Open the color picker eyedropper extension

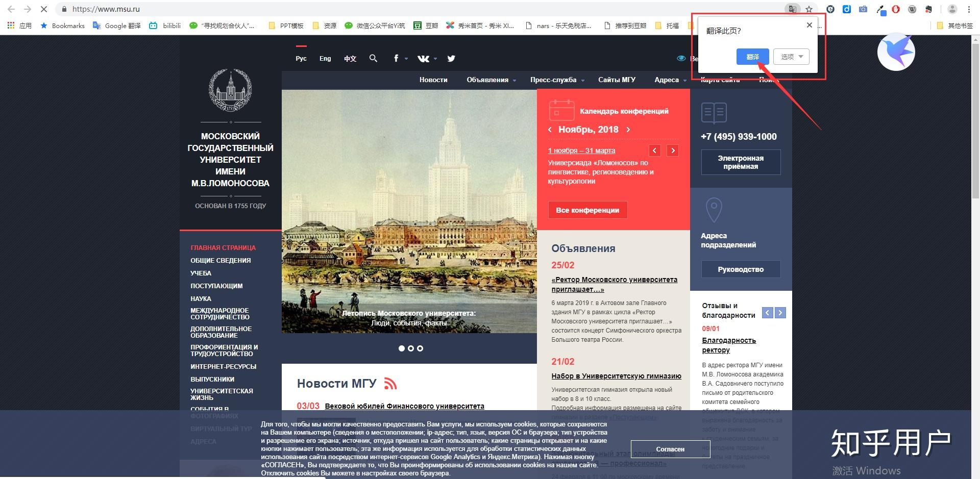880,9
